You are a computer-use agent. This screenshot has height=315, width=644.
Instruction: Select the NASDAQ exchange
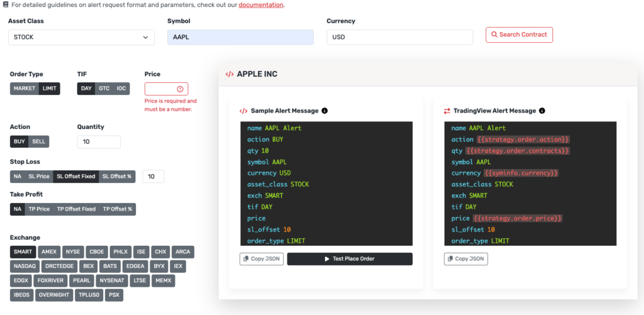pyautogui.click(x=25, y=266)
